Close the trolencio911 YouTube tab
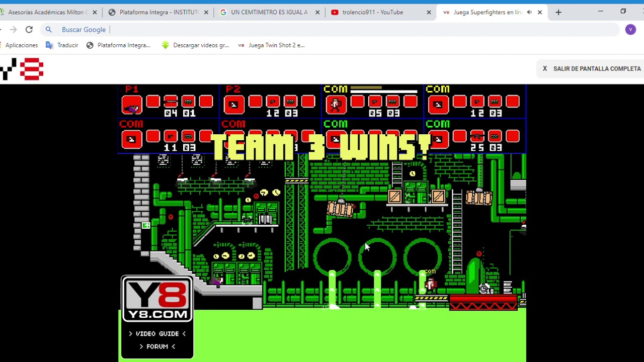The image size is (644, 362). (x=429, y=12)
